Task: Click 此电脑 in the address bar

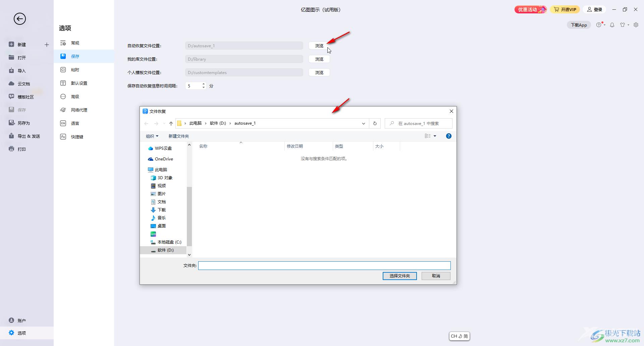Action: coord(196,123)
